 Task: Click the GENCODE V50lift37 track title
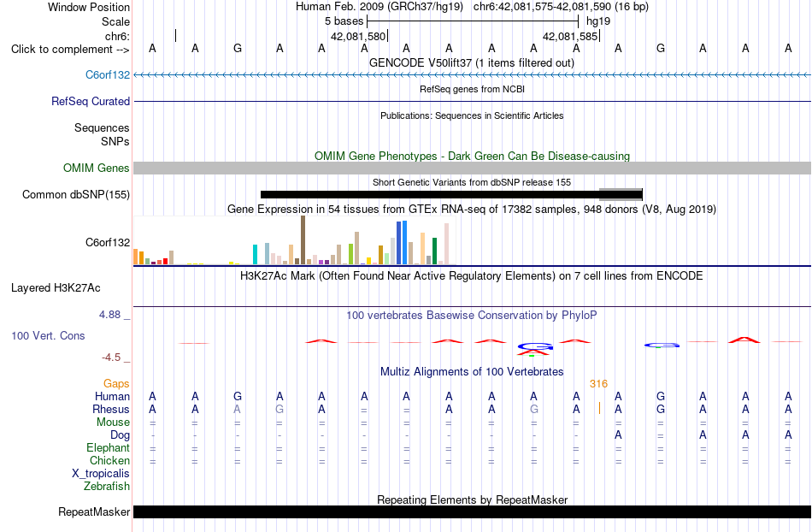click(471, 63)
